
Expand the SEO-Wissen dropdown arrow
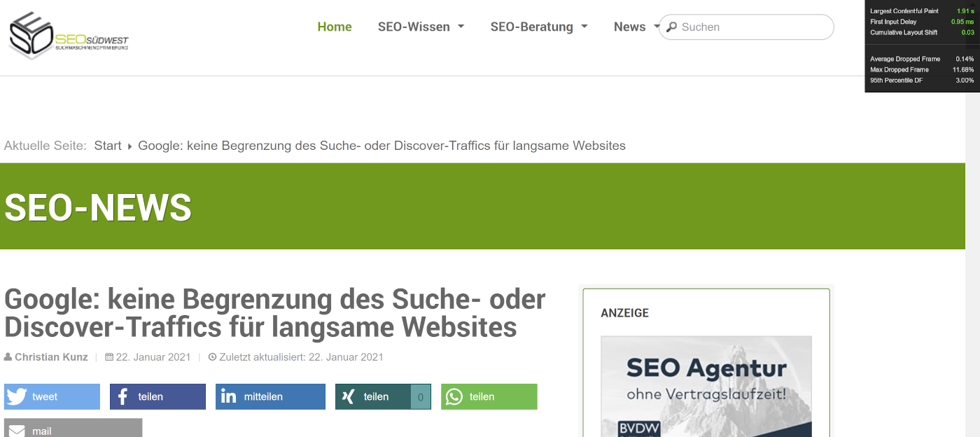click(x=461, y=27)
